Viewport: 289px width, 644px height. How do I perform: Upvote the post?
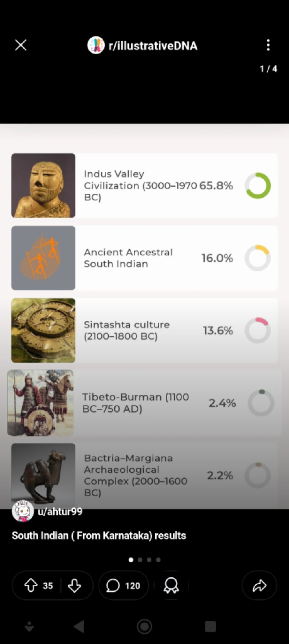pyautogui.click(x=31, y=585)
